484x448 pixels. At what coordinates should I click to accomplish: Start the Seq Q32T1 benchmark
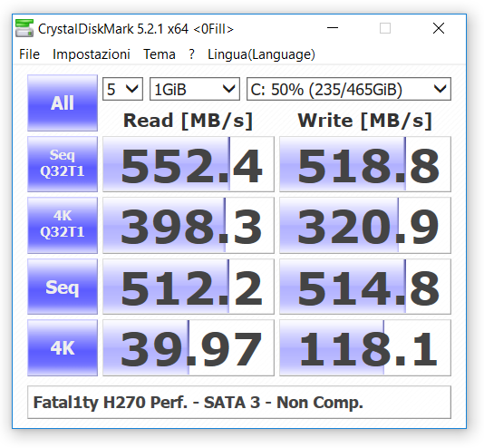click(x=63, y=164)
